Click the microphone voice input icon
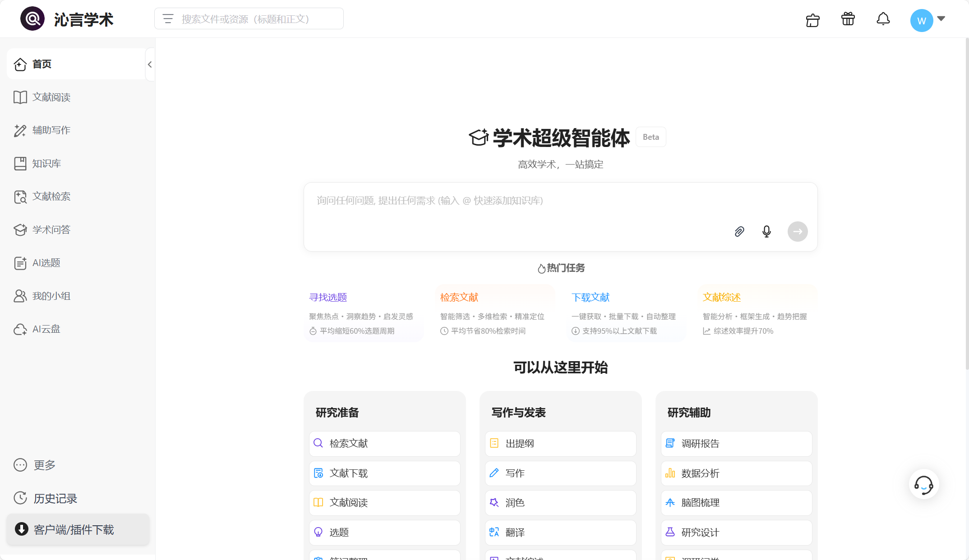The height and width of the screenshot is (560, 969). [766, 232]
